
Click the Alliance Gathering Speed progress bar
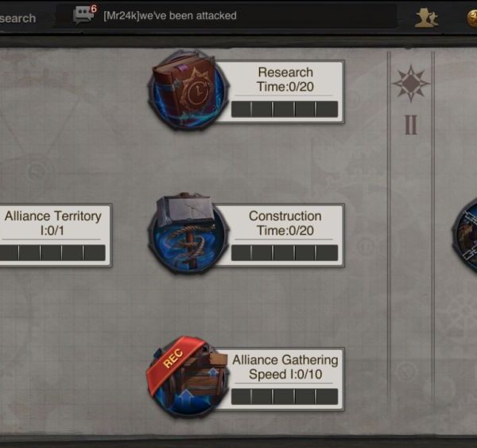(x=285, y=396)
